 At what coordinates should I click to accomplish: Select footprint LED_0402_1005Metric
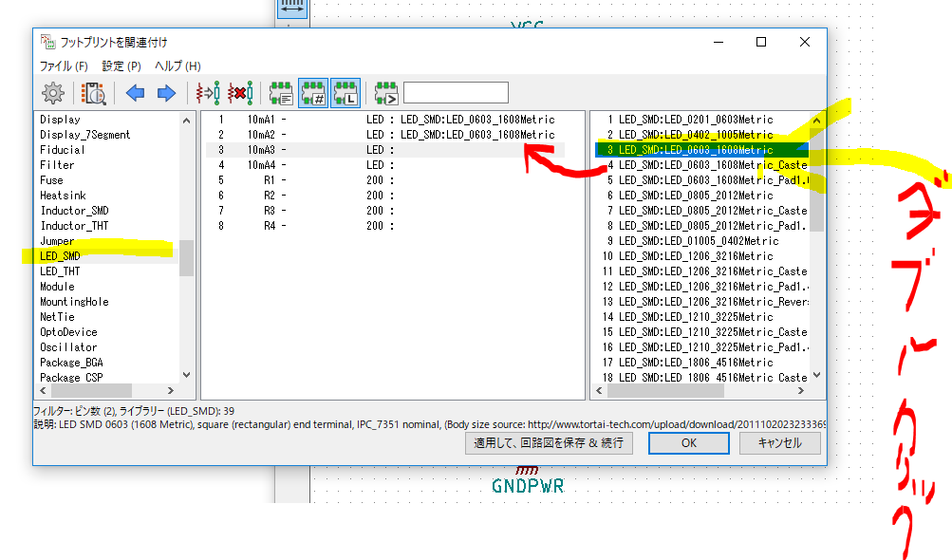(x=696, y=134)
